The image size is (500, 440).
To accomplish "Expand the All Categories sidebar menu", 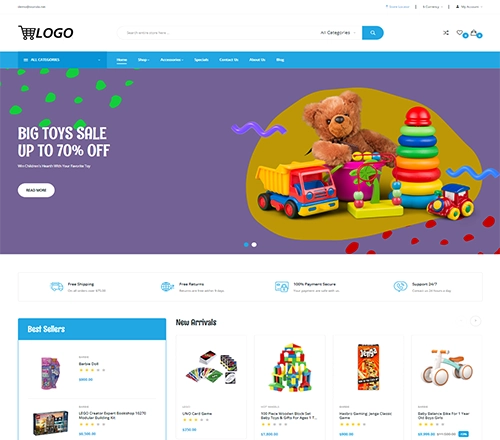I will click(62, 60).
